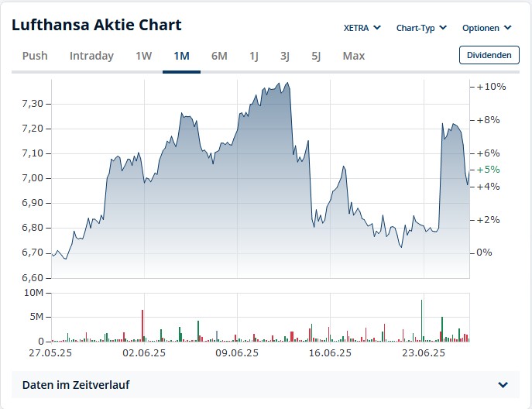Click the arrow icon next to Optionen
Screen dimensions: 532x409
point(508,28)
